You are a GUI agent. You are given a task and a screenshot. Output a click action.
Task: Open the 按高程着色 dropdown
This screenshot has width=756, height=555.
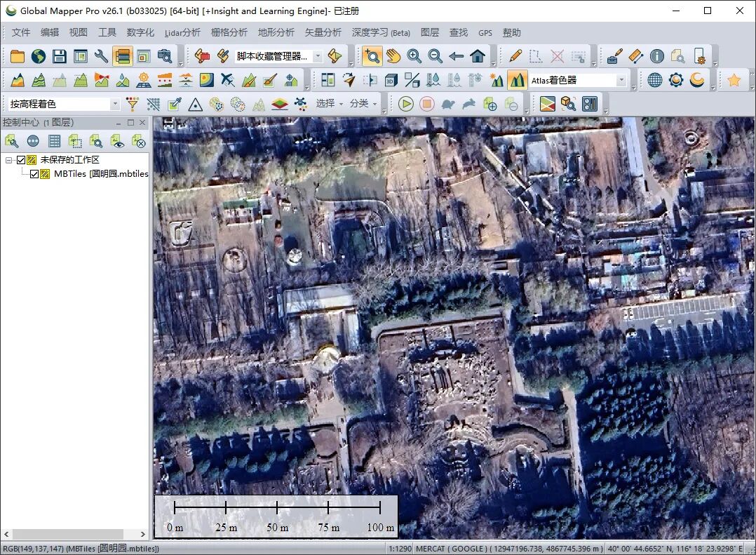64,104
